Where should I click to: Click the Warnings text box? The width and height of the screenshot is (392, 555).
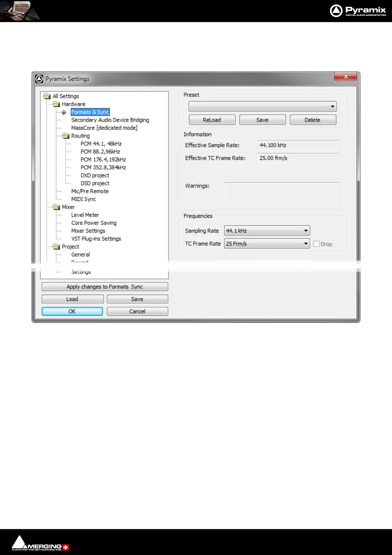click(282, 195)
